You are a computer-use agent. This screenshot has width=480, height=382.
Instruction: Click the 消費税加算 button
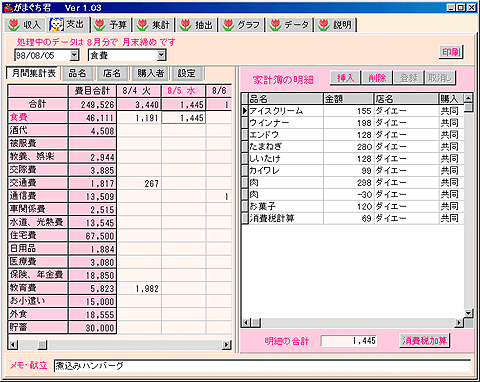pyautogui.click(x=424, y=340)
